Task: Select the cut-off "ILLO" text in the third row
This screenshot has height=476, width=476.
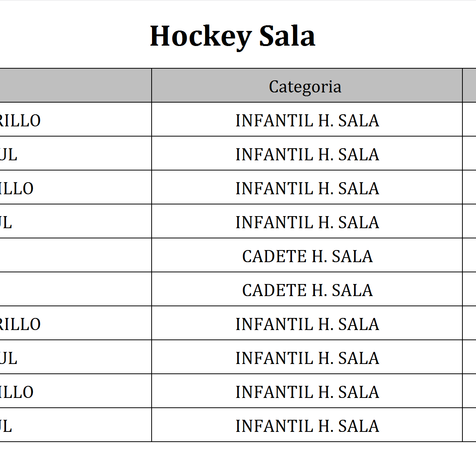Action: coord(17,189)
